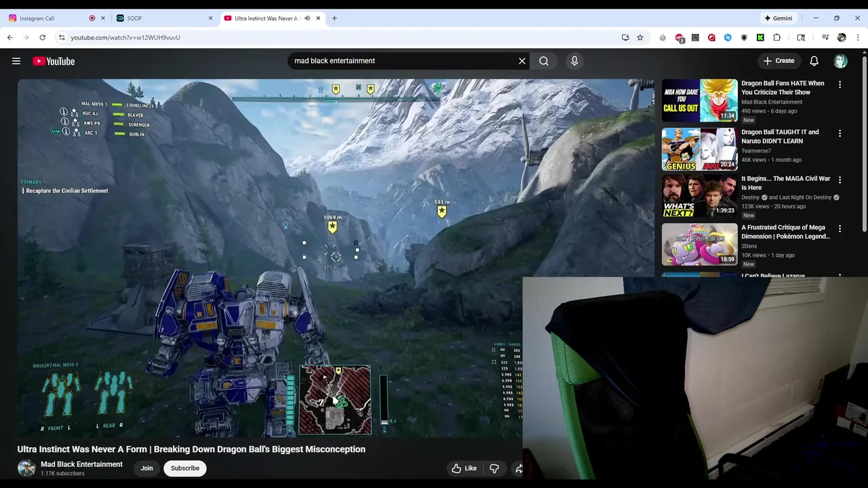868x488 pixels.
Task: Dislike the video with thumbs-down
Action: pyautogui.click(x=494, y=468)
